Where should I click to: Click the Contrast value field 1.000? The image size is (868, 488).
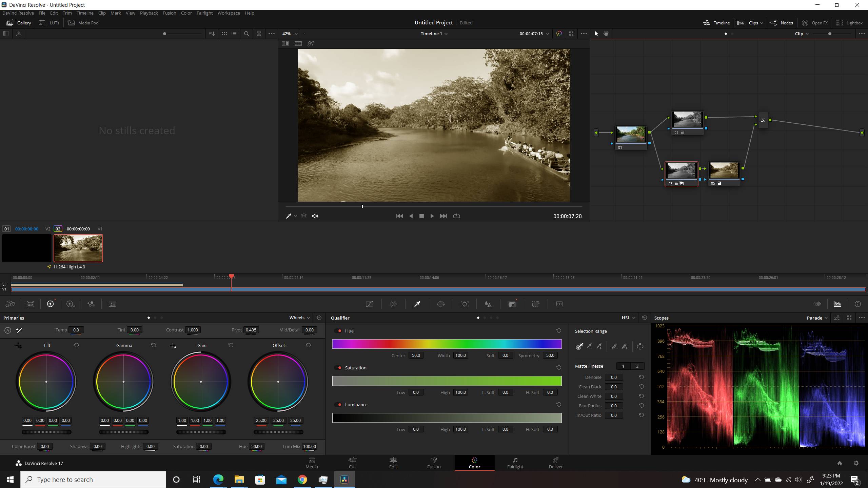click(x=193, y=330)
